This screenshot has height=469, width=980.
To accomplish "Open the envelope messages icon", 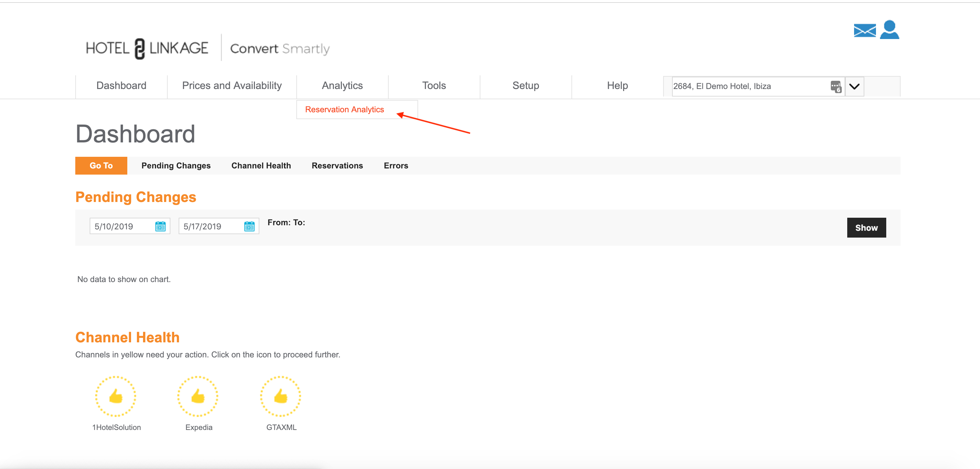I will pos(864,30).
